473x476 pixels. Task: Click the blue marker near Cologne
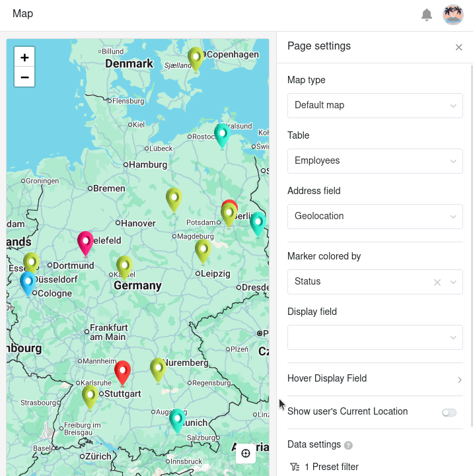28,283
